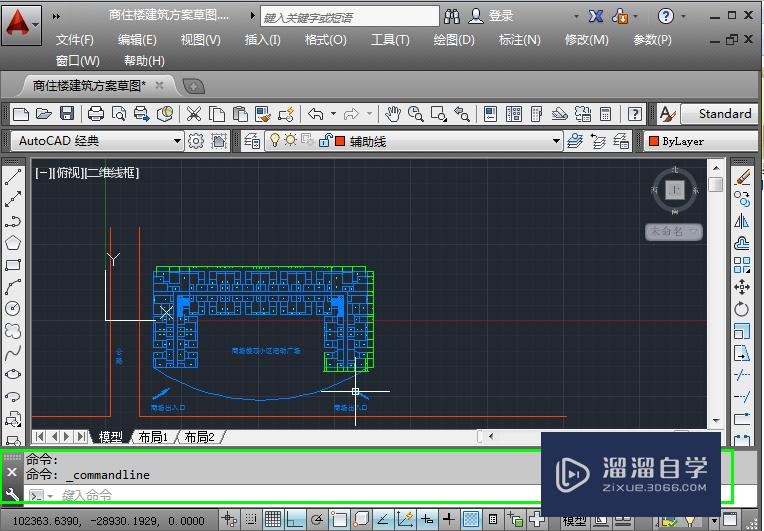Viewport: 764px width, 531px height.
Task: Toggle Snap Mode in status bar
Action: click(x=251, y=519)
